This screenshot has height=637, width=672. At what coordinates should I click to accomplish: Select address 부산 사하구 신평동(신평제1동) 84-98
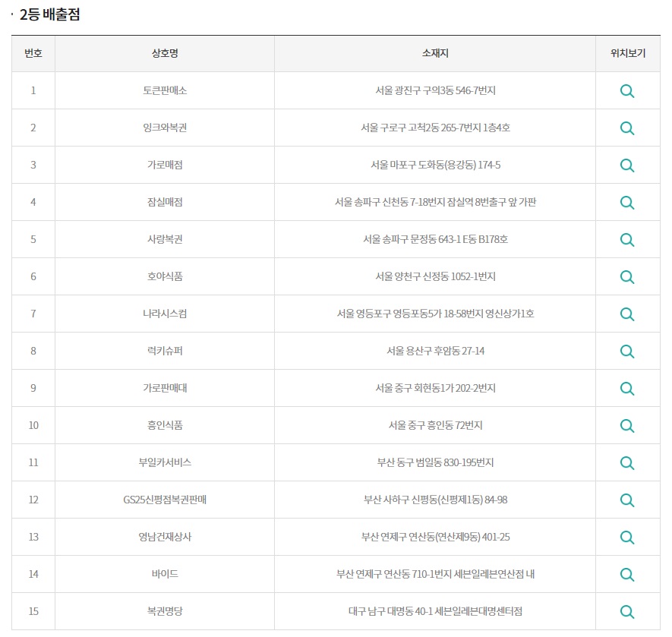tap(435, 500)
